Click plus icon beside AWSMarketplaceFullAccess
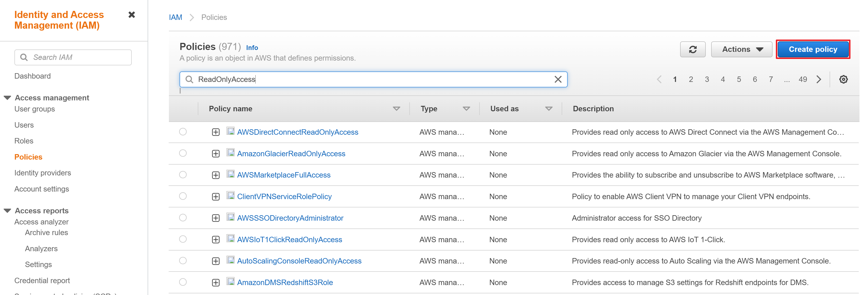The width and height of the screenshot is (868, 295). pyautogui.click(x=216, y=175)
